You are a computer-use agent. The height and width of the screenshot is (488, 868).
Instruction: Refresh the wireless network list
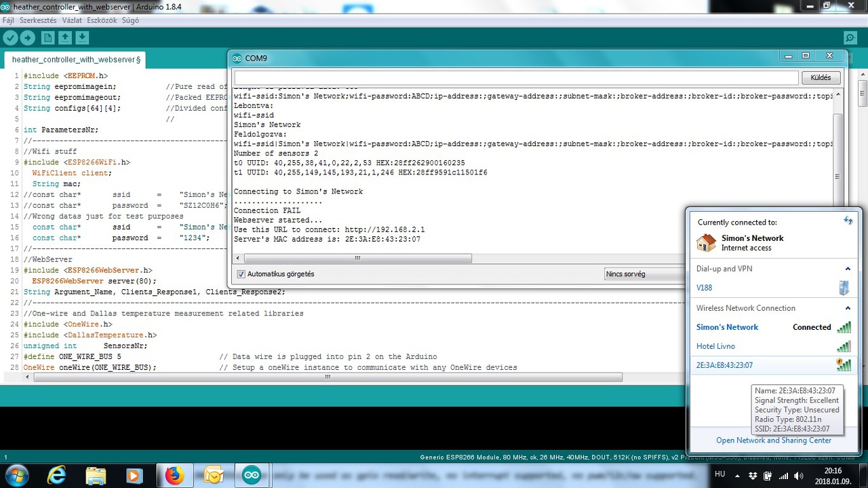(x=848, y=221)
